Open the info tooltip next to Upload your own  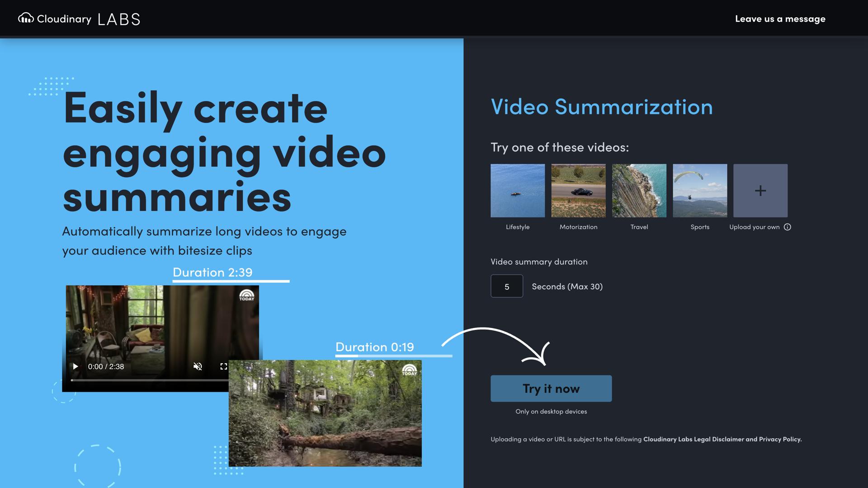tap(788, 227)
